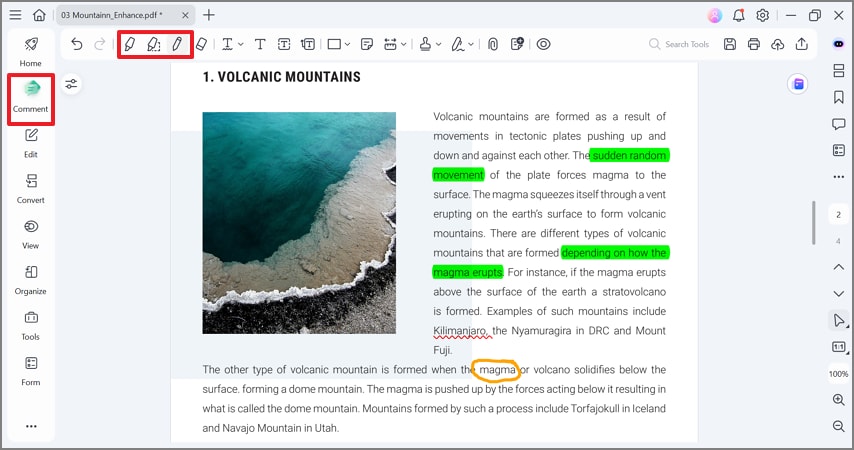The image size is (854, 450).
Task: Expand the measure tool dropdown
Action: pyautogui.click(x=404, y=45)
